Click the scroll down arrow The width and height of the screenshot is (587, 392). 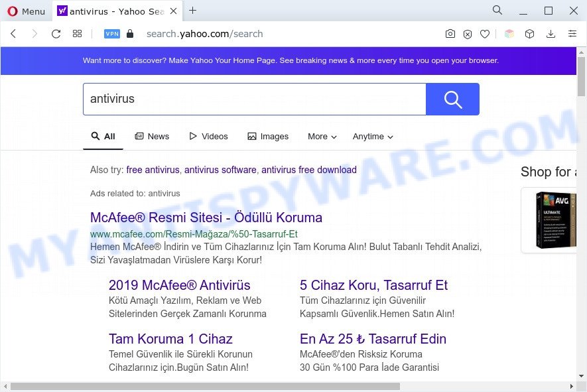(x=581, y=376)
